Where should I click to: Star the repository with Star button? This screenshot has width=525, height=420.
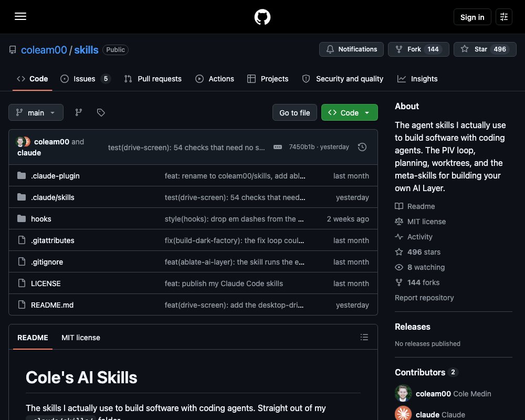[x=485, y=49]
